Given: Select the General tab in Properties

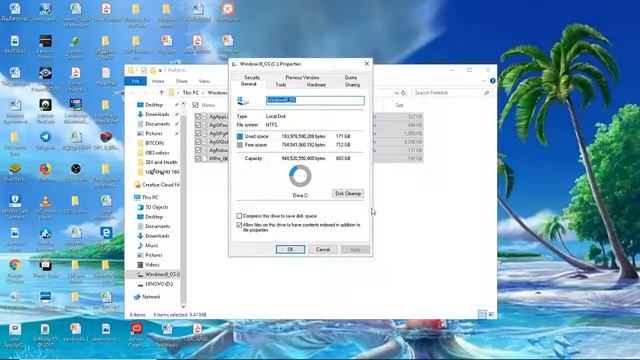Looking at the screenshot, I should (248, 84).
